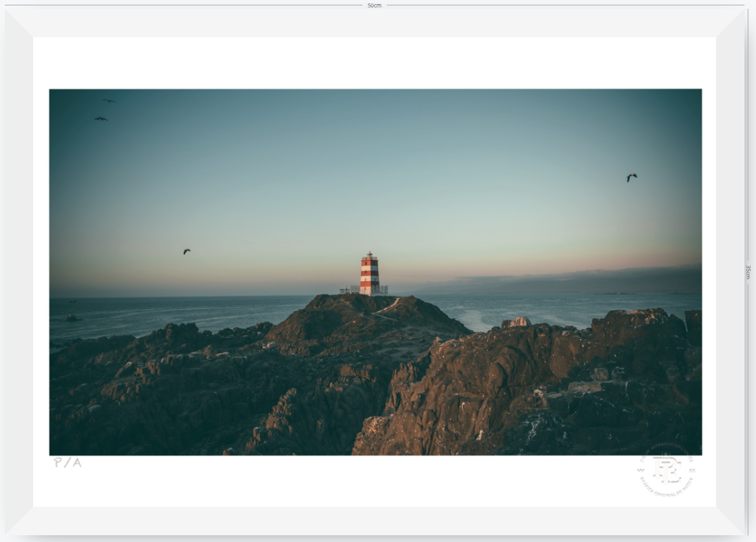Click the frame's top-left mitered corner

[19, 22]
